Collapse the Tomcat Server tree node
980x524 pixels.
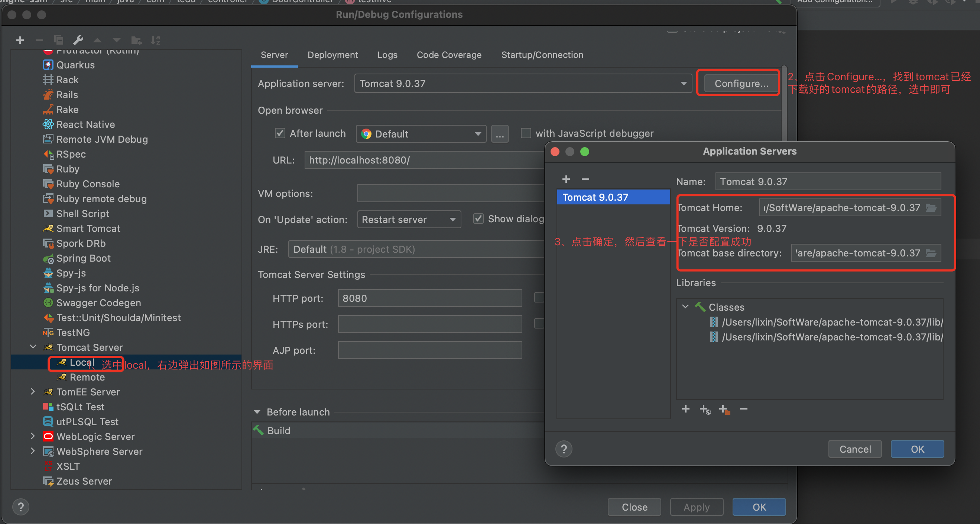click(33, 347)
